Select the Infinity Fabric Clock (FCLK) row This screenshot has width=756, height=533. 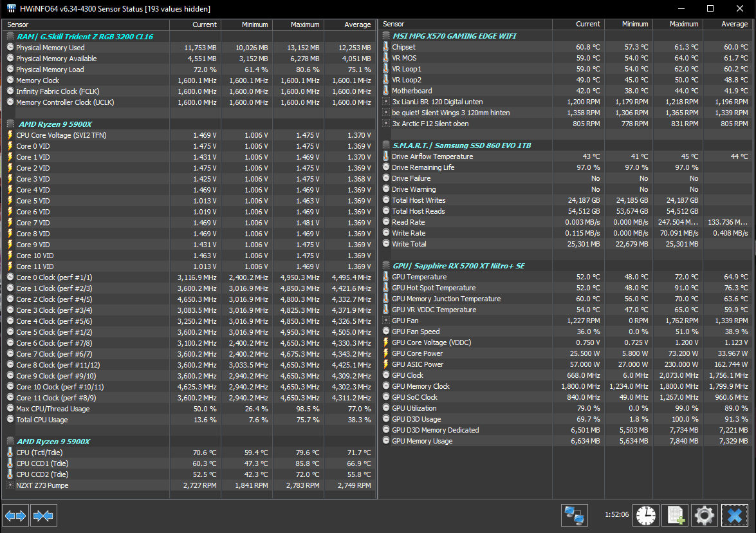189,91
